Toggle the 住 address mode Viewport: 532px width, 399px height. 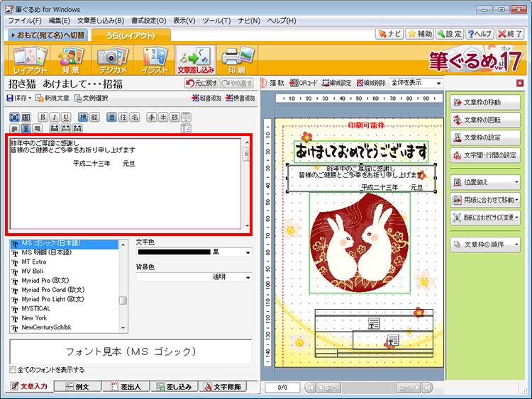click(x=123, y=118)
